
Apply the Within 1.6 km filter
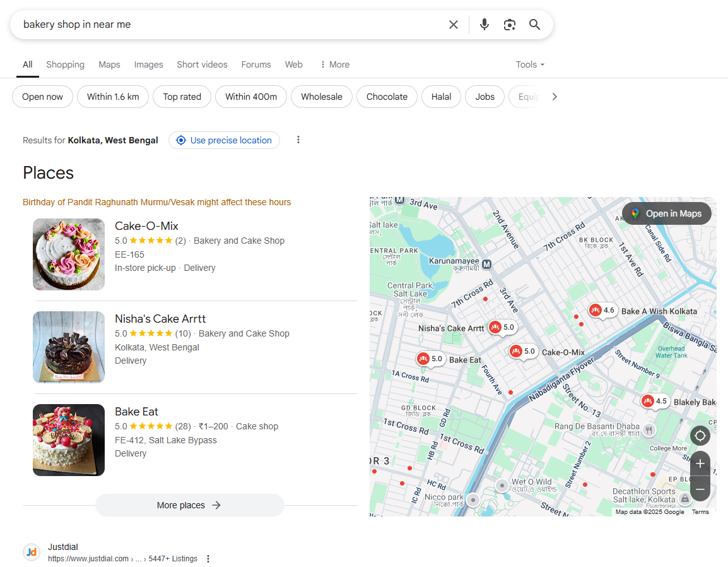[x=113, y=97]
